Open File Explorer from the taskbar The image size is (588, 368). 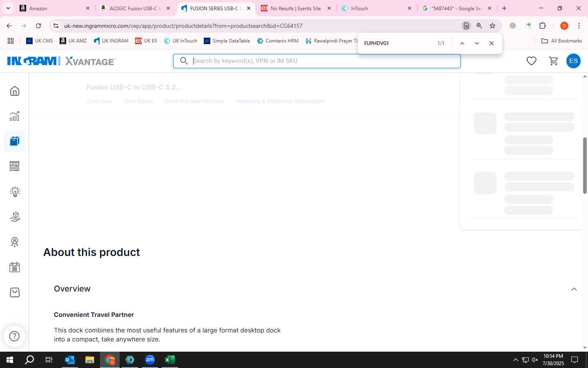pyautogui.click(x=90, y=360)
